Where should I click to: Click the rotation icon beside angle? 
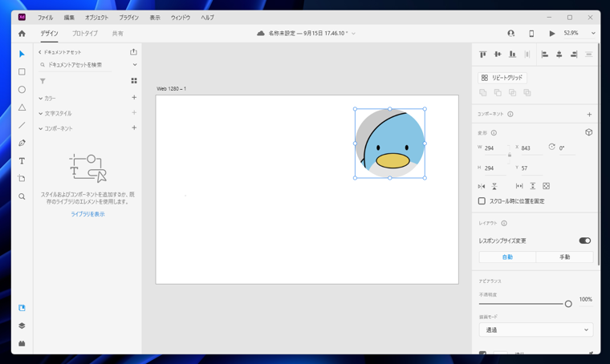pyautogui.click(x=551, y=147)
